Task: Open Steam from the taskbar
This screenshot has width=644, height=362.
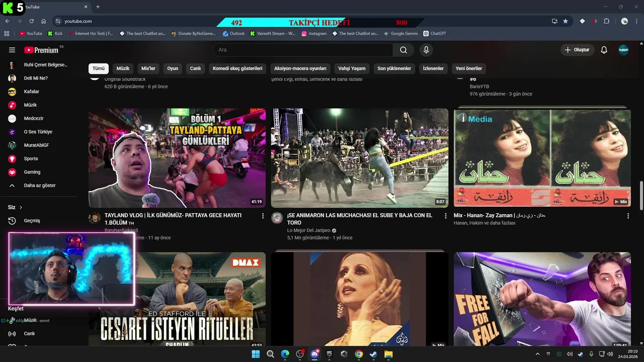Action: (x=373, y=354)
